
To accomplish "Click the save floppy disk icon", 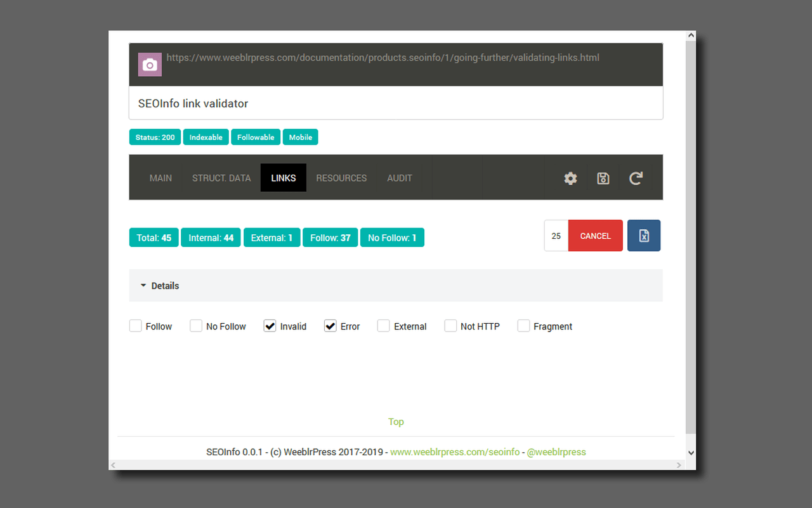I will (x=603, y=178).
